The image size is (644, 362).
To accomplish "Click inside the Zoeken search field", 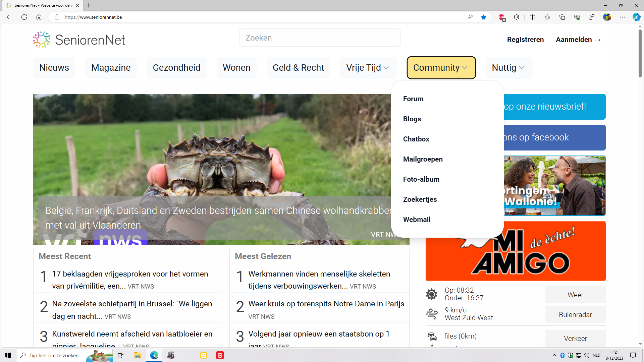I will pos(319,38).
